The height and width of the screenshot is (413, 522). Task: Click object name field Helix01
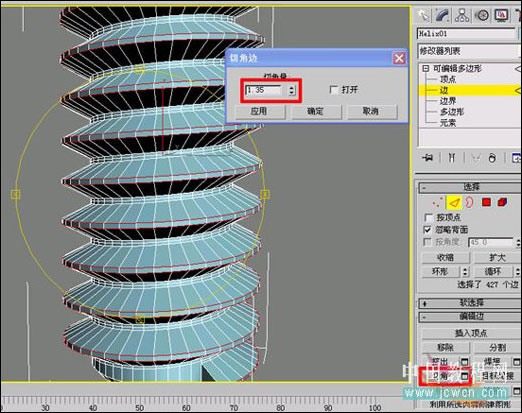point(466,34)
